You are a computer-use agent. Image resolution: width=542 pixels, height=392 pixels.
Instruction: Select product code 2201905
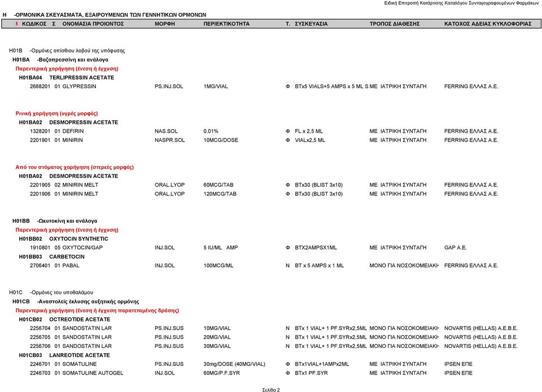pyautogui.click(x=40, y=185)
